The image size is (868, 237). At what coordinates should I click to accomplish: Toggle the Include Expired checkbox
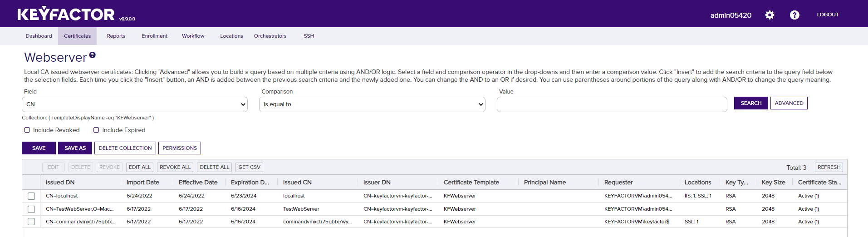point(96,130)
